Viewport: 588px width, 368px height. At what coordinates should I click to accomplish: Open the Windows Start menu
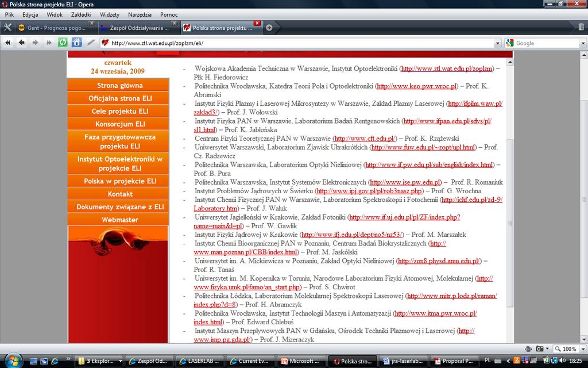[14, 361]
